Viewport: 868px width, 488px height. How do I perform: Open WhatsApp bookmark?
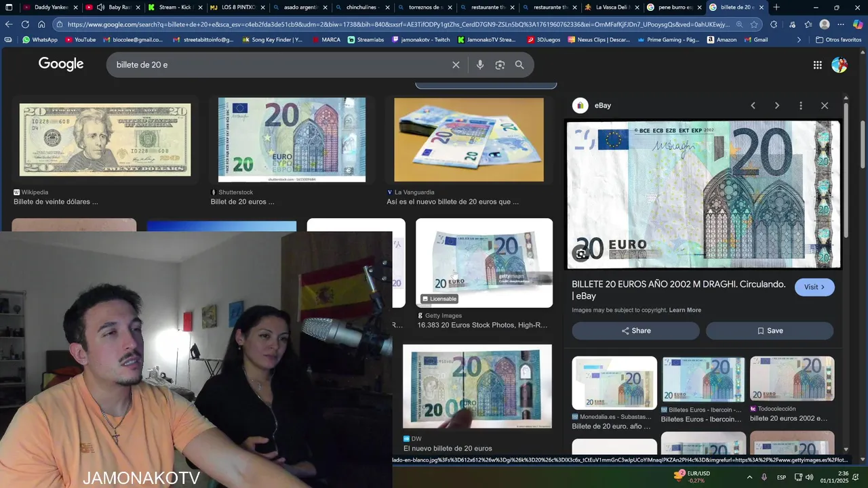click(40, 40)
